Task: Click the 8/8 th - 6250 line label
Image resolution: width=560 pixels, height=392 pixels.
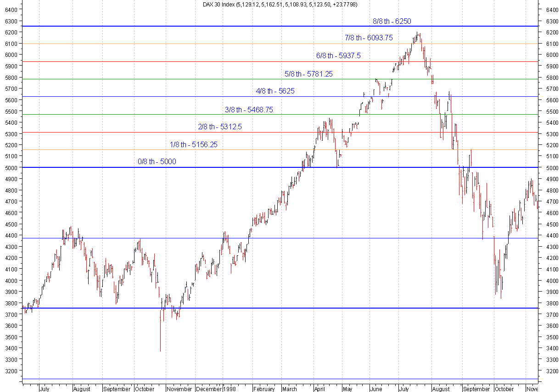Action: point(392,21)
